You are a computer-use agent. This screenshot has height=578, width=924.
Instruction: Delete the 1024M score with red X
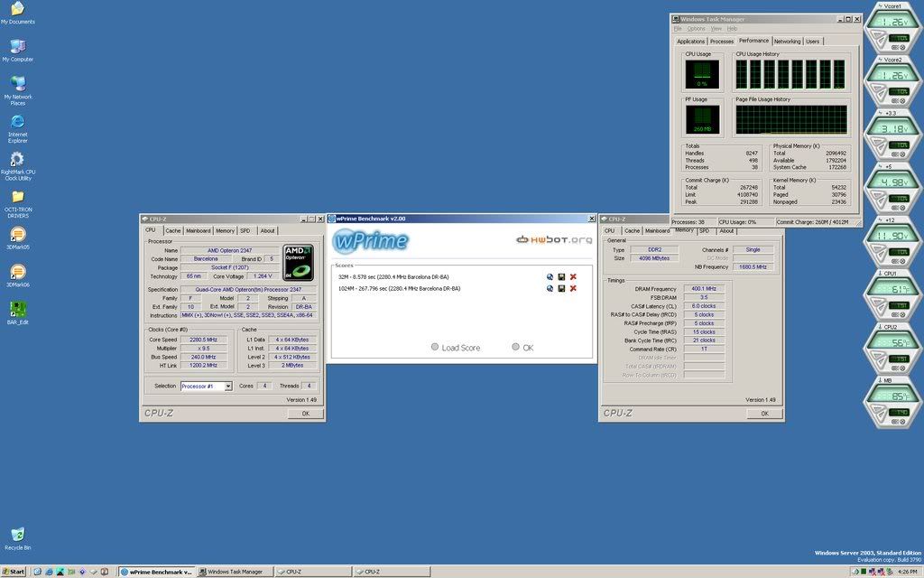pos(573,288)
